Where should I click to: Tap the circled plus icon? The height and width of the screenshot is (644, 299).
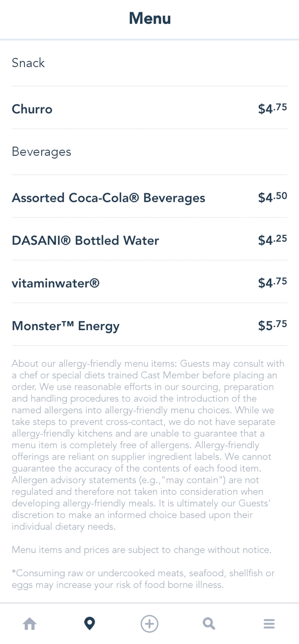[x=149, y=624]
